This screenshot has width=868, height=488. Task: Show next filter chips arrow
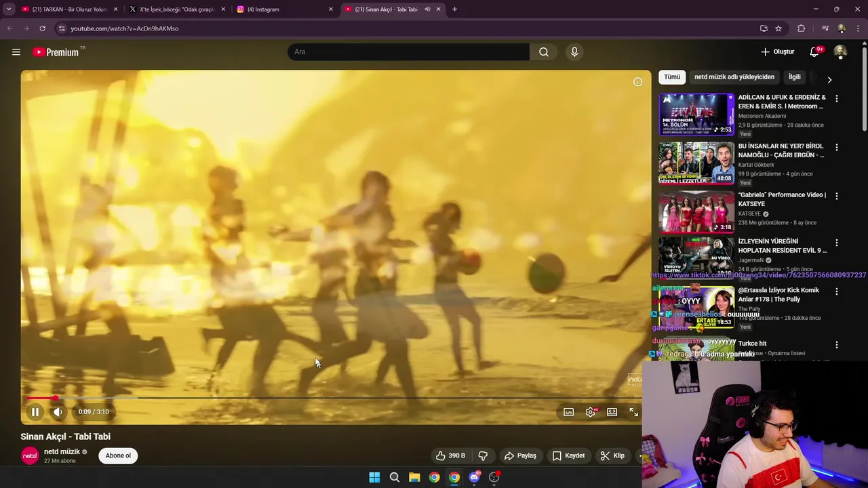[x=829, y=80]
